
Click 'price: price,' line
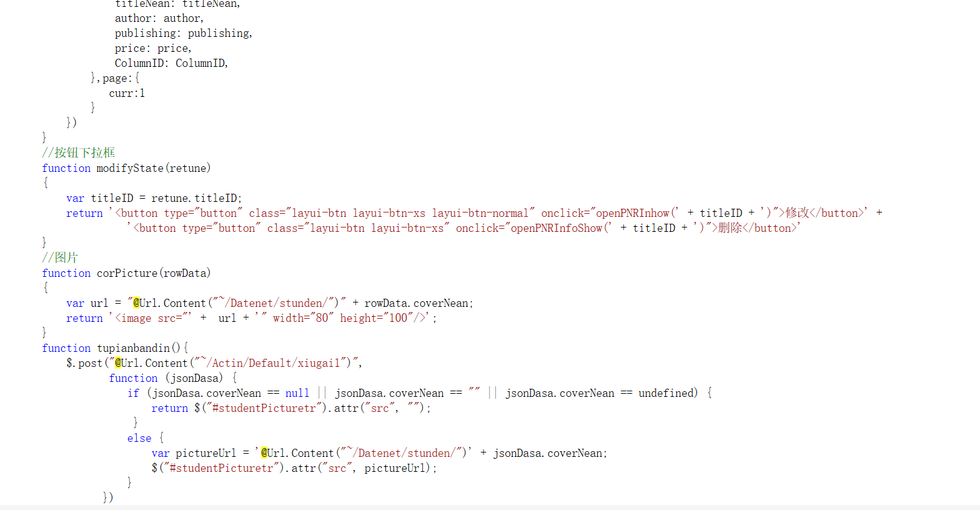(153, 48)
